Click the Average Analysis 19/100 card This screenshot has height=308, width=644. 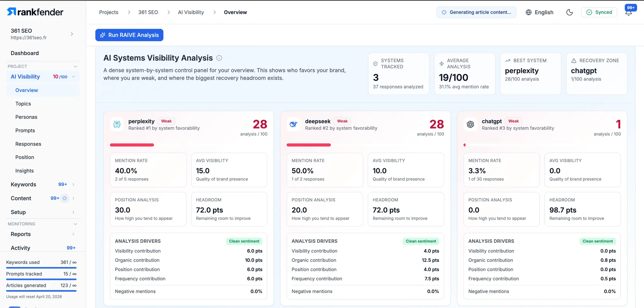click(x=465, y=74)
